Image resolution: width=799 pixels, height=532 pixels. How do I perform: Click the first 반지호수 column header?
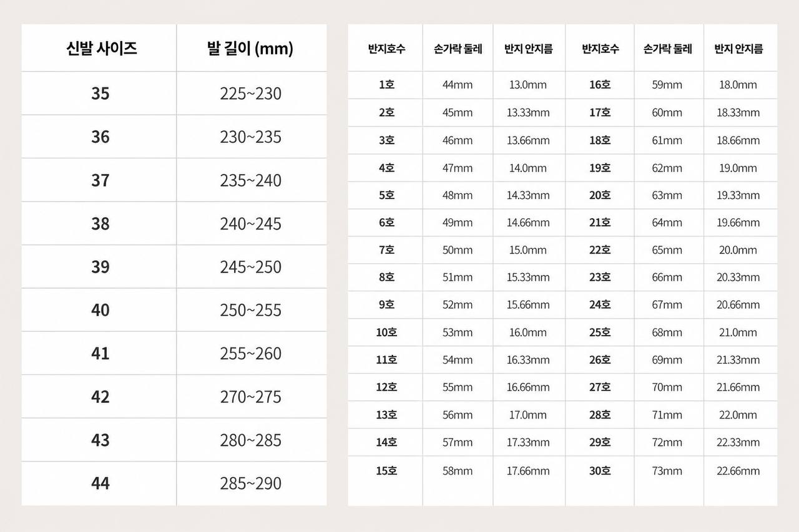click(x=386, y=49)
